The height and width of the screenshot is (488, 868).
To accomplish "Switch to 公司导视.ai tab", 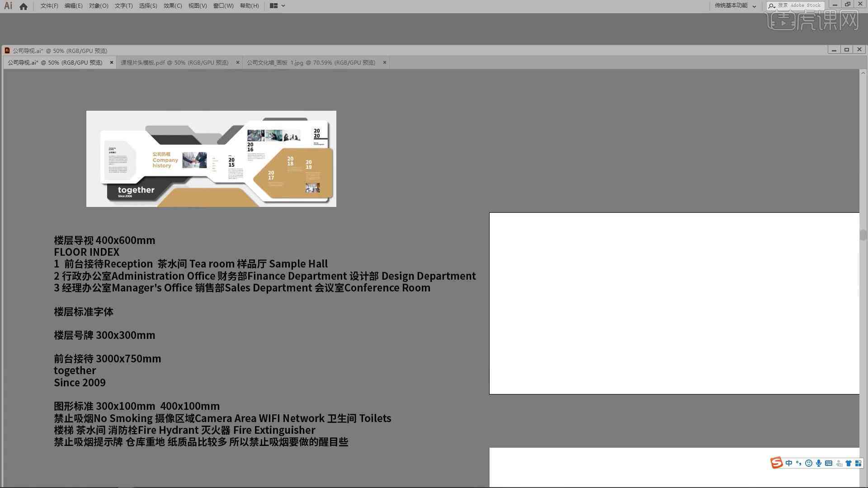I will point(57,62).
